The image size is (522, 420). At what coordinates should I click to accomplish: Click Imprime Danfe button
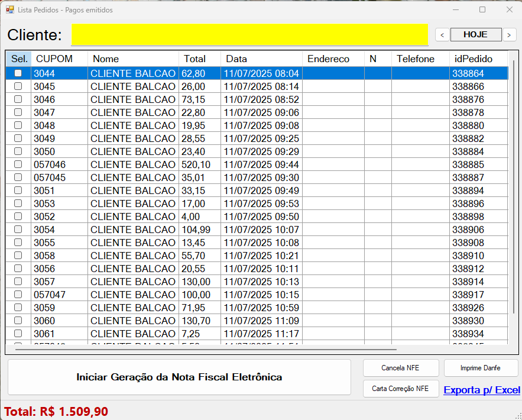(481, 368)
